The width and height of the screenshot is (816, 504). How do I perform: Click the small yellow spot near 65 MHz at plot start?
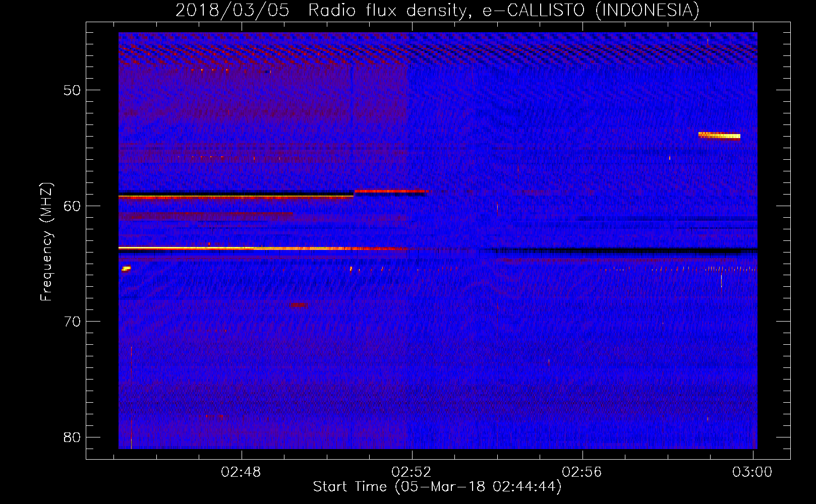(x=126, y=269)
